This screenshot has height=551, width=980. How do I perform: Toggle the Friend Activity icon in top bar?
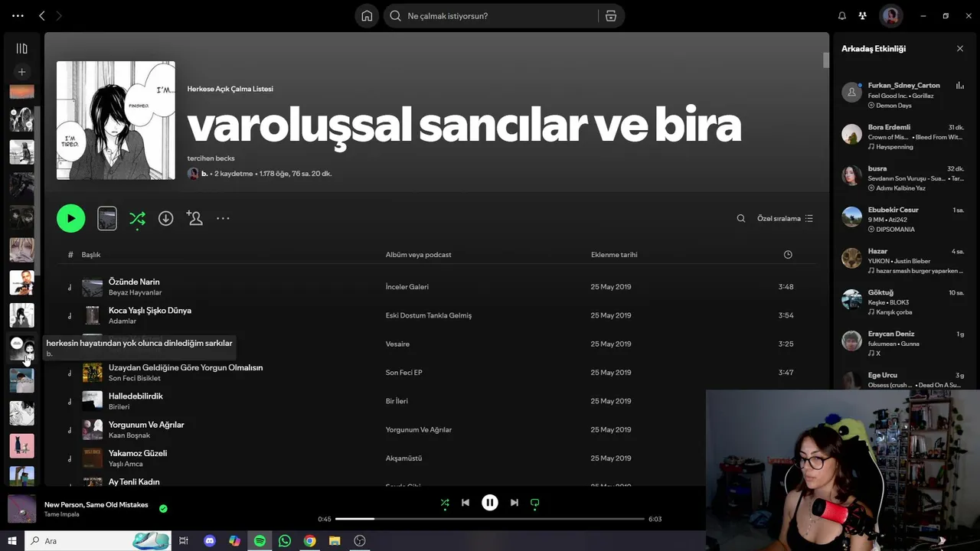click(x=863, y=16)
